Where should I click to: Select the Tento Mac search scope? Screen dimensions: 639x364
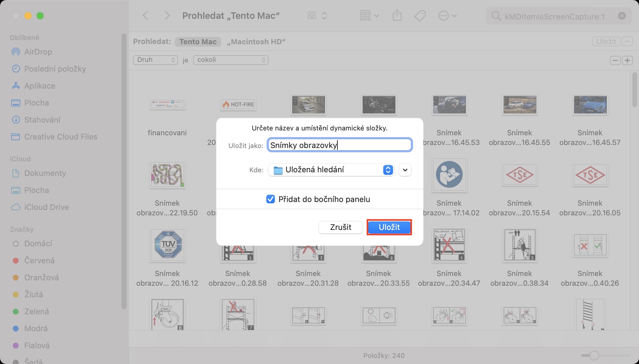[x=198, y=42]
